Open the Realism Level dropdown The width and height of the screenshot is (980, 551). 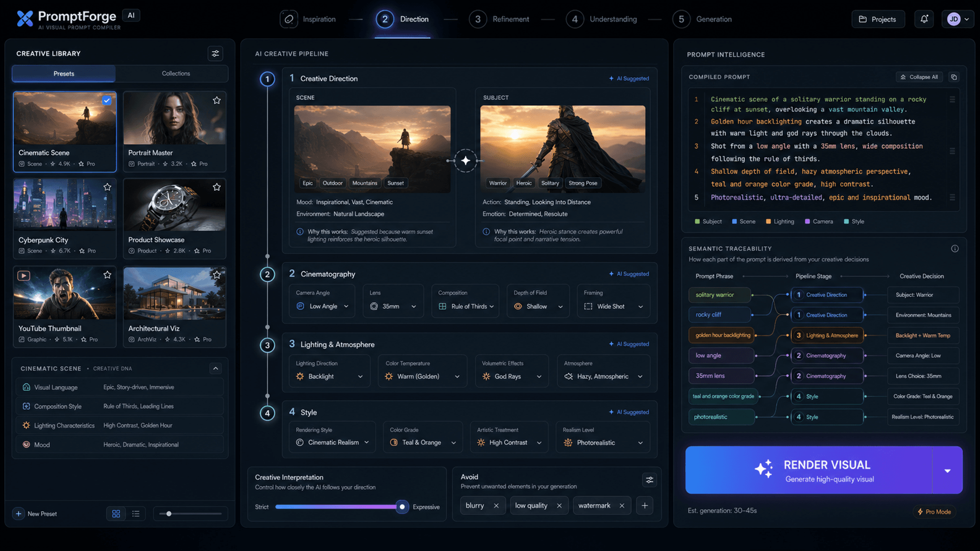click(603, 442)
